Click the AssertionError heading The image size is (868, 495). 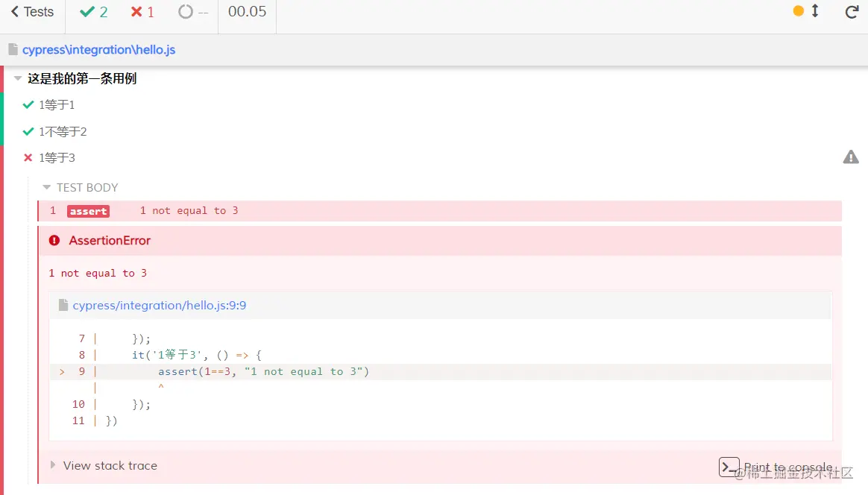[110, 240]
